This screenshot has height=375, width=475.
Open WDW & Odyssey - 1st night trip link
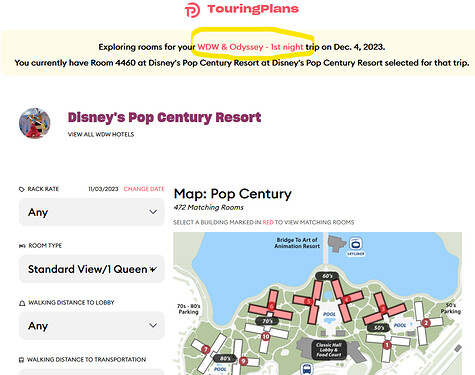(x=250, y=47)
